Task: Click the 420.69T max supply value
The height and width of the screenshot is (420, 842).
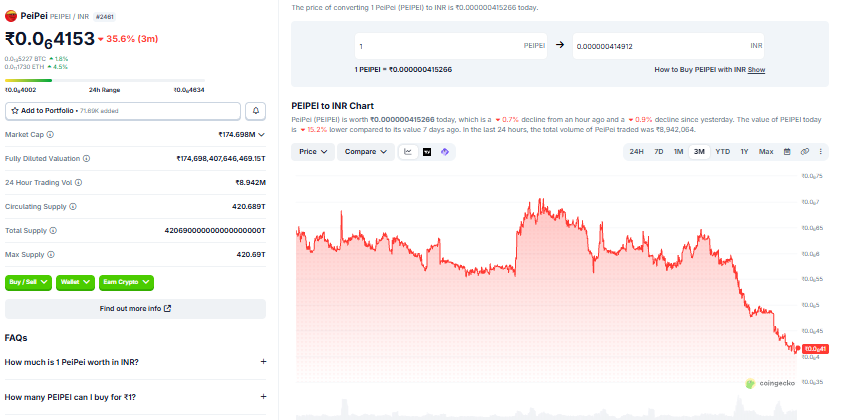Action: (x=251, y=255)
